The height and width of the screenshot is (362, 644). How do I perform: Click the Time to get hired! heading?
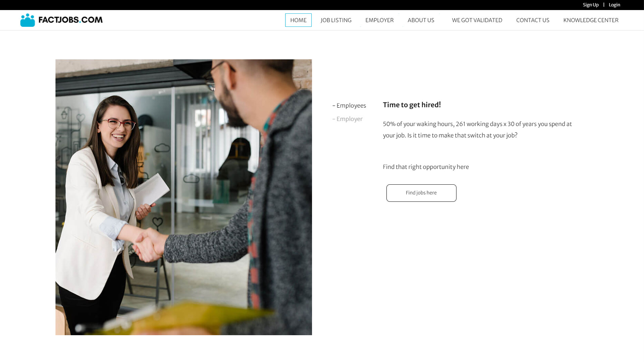tap(412, 105)
